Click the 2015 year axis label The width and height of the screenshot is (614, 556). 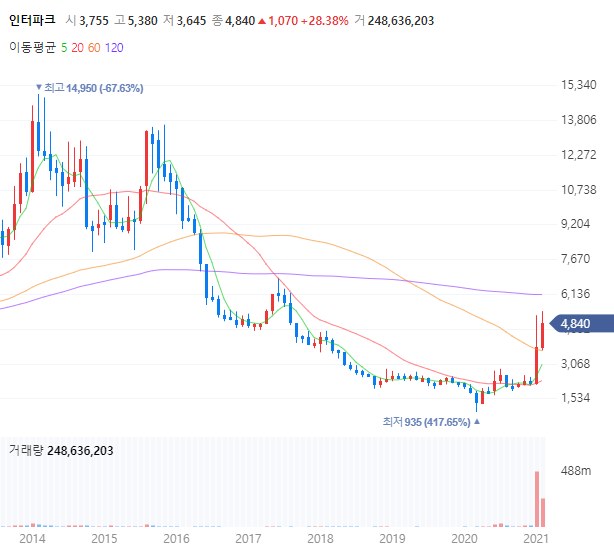(x=104, y=539)
